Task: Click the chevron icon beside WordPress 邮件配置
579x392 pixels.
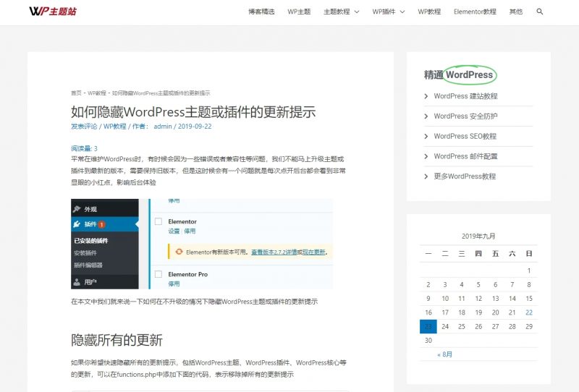Action: (426, 156)
